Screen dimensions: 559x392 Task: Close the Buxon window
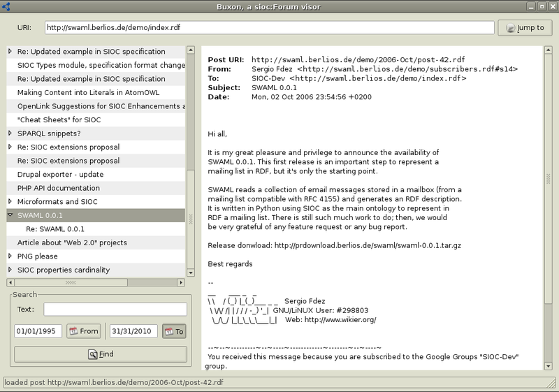click(x=552, y=6)
